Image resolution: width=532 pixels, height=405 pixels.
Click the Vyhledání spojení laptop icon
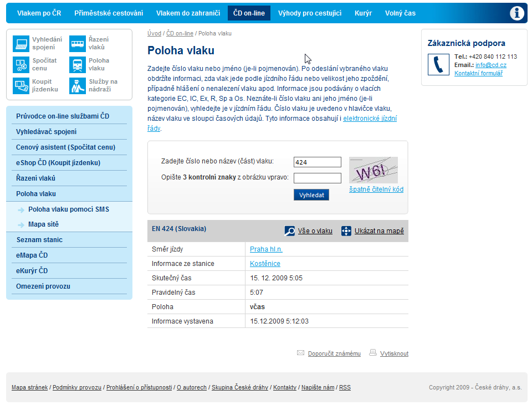click(21, 44)
